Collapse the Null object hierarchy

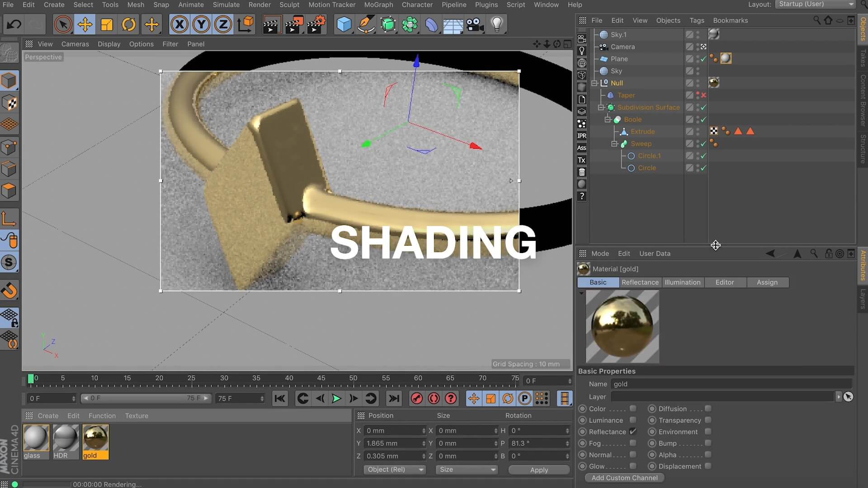[594, 83]
